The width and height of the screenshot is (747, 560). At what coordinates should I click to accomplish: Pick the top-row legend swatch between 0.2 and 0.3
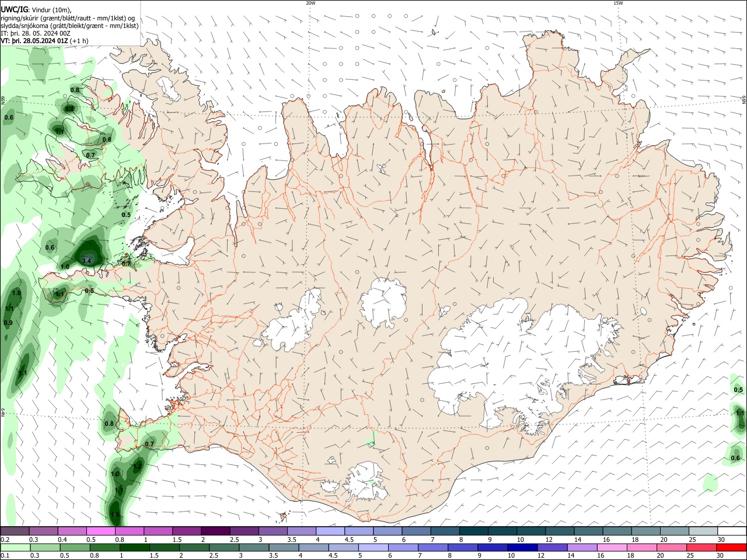pos(15,531)
